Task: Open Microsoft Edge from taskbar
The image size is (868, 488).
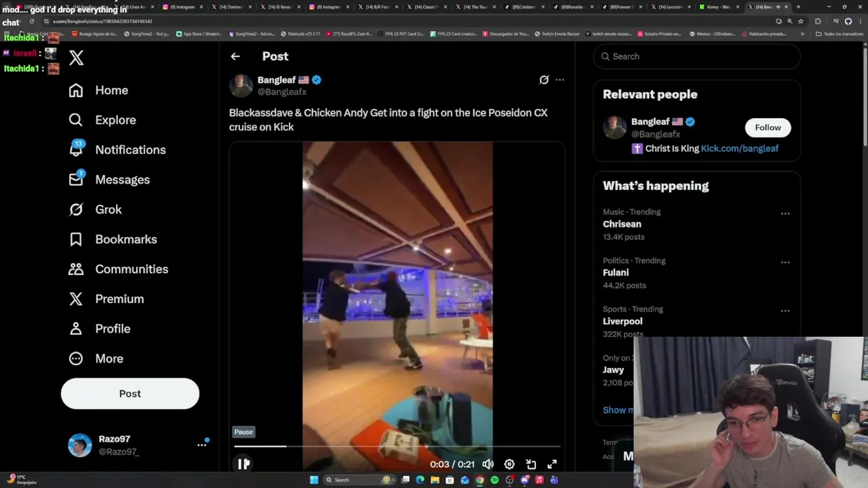Action: [x=420, y=480]
